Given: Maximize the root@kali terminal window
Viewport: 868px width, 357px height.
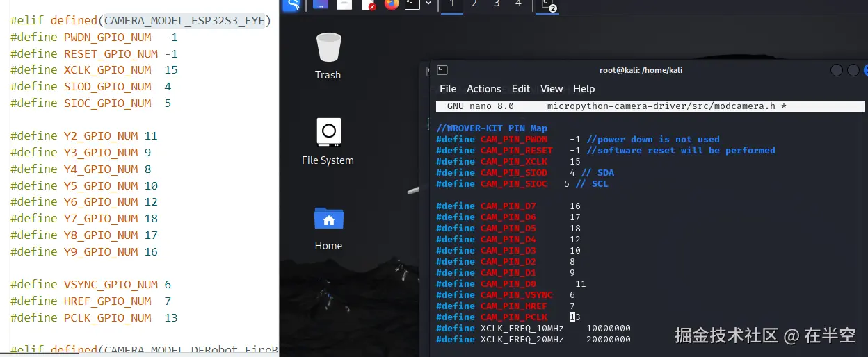Looking at the screenshot, I should tap(853, 69).
